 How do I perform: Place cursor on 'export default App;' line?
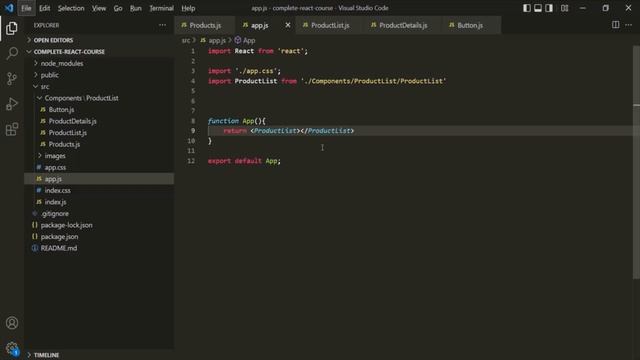[244, 161]
